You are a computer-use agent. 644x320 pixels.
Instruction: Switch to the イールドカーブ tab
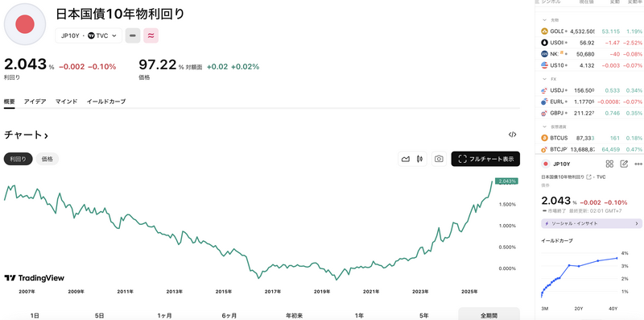point(106,102)
